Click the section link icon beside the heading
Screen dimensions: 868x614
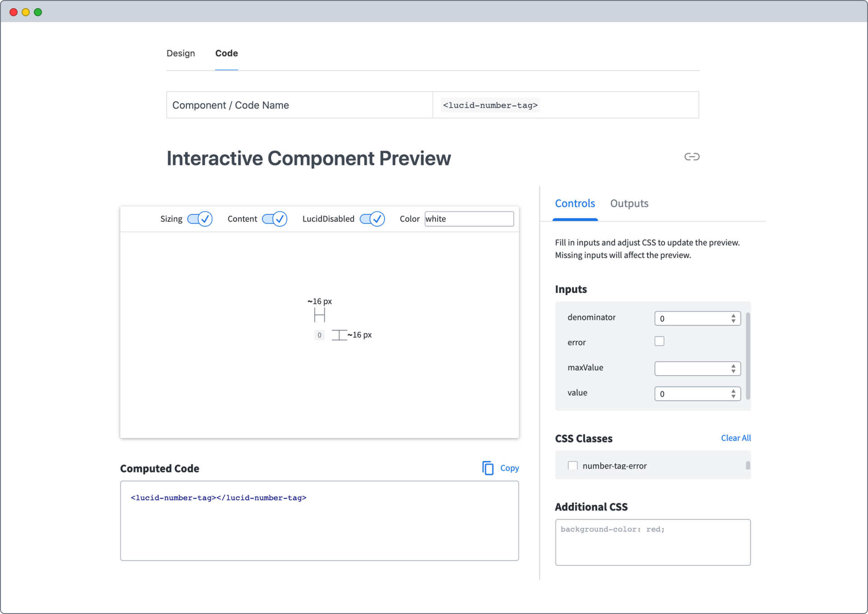(692, 157)
